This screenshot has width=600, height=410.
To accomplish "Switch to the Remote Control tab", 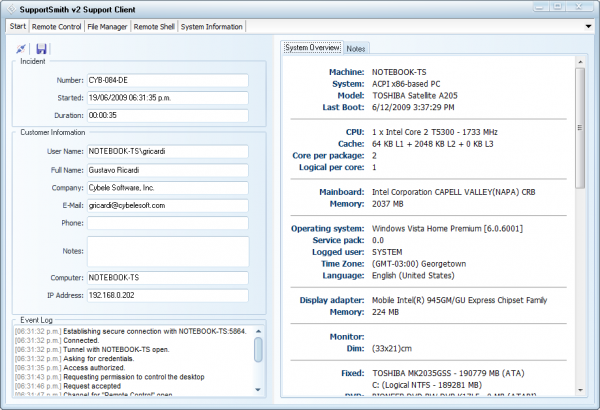I will pos(56,27).
